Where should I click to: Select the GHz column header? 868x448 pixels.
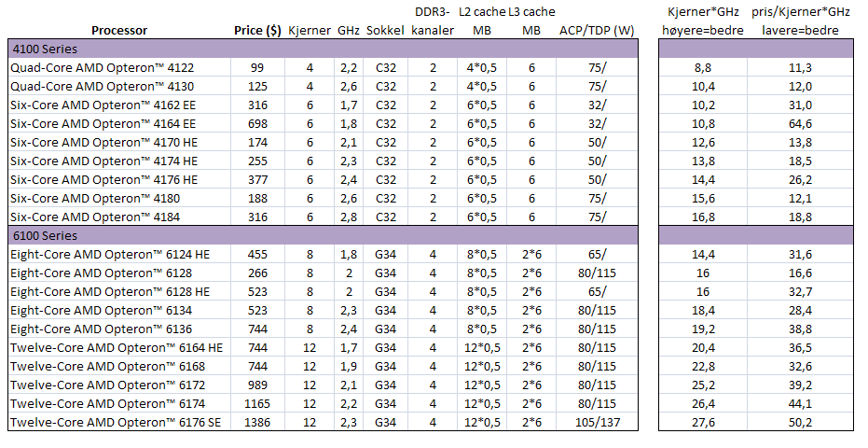[x=348, y=30]
